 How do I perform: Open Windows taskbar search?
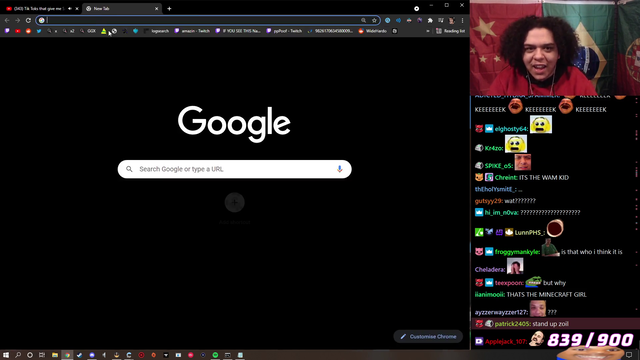coord(18,355)
